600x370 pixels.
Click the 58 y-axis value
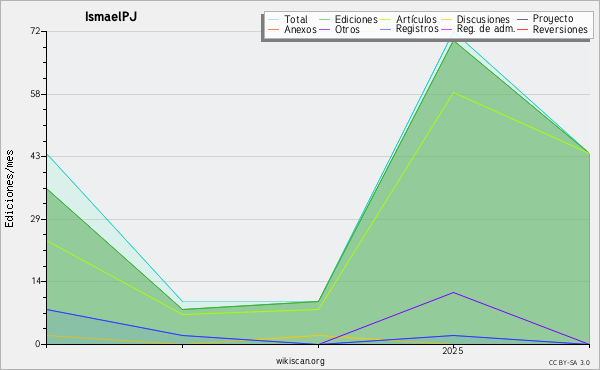click(x=36, y=94)
